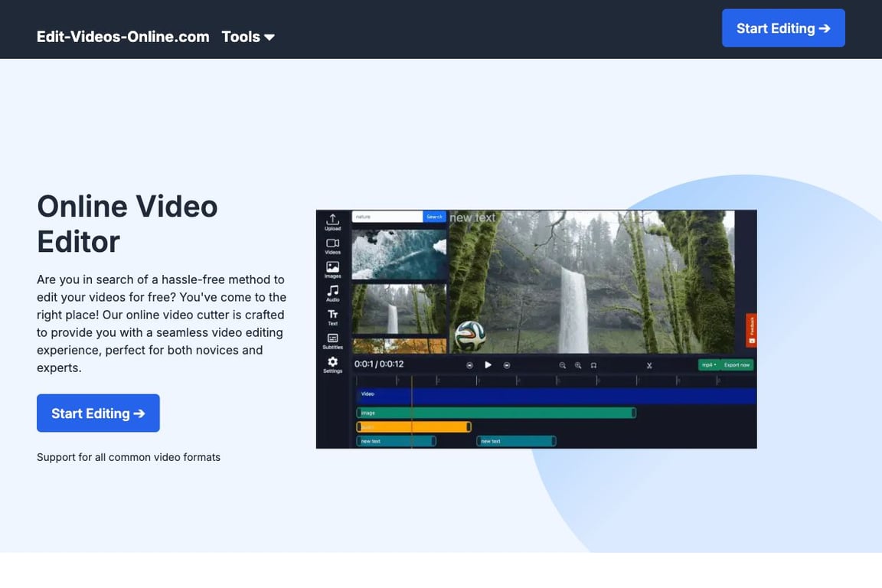Go to Edit-Videos-Online.com home link

[123, 38]
